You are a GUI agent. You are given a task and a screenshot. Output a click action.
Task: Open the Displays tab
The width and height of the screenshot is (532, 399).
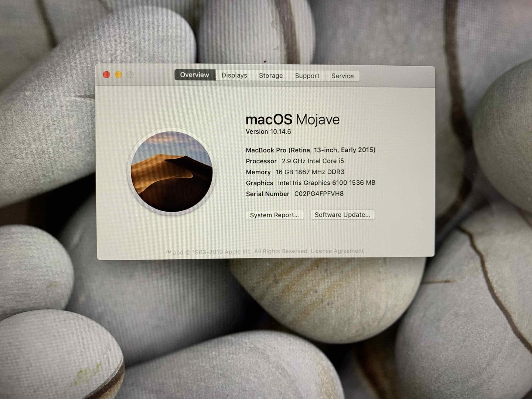point(234,75)
